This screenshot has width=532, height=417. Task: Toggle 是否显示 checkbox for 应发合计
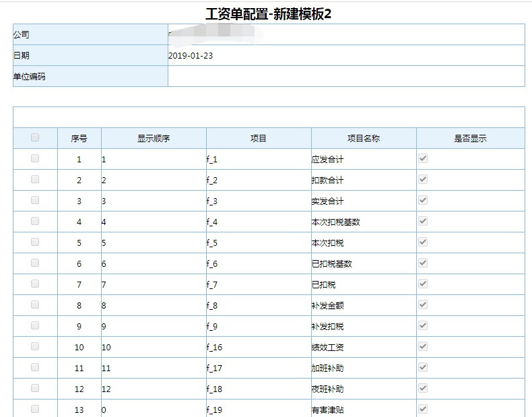pos(423,158)
